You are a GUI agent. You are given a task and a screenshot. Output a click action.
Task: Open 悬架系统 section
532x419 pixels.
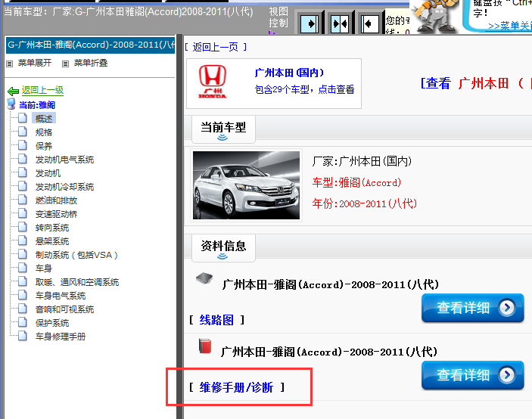[52, 241]
